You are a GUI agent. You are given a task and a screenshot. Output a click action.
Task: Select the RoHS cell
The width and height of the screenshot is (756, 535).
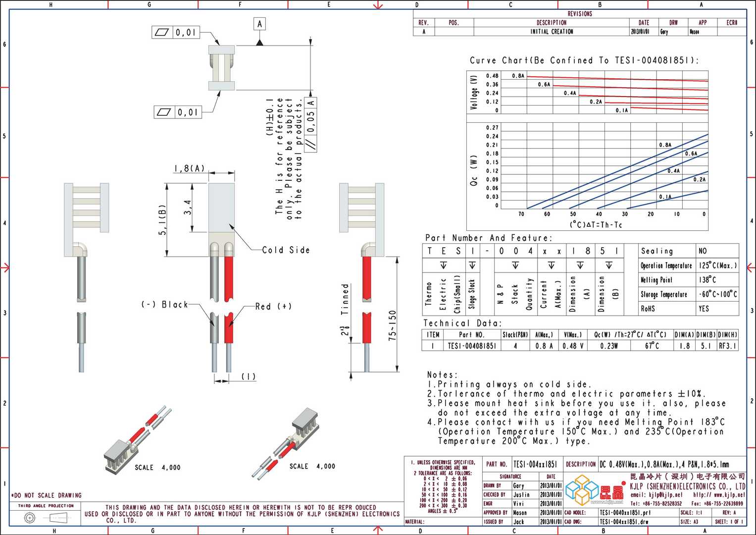point(667,308)
